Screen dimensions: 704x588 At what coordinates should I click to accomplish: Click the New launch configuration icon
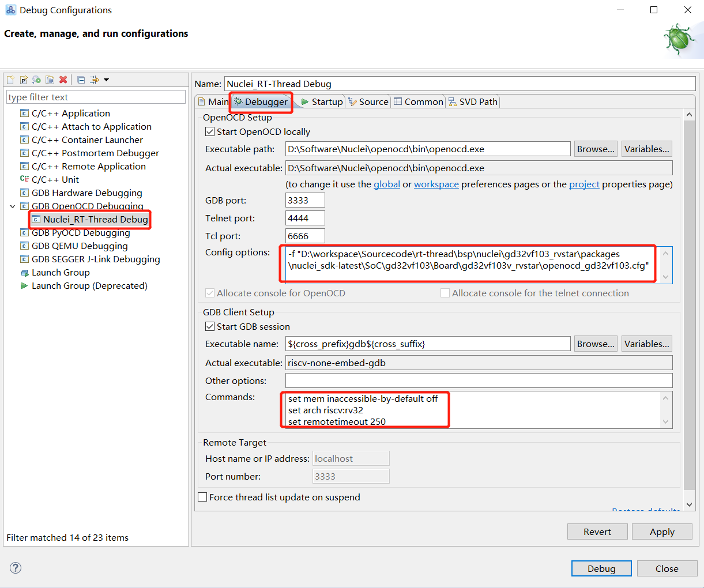tap(10, 80)
